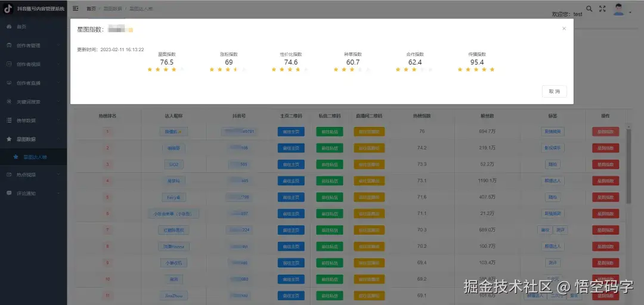Click the 创作者管理 sidebar icon
Image resolution: width=644 pixels, height=305 pixels.
click(x=9, y=45)
